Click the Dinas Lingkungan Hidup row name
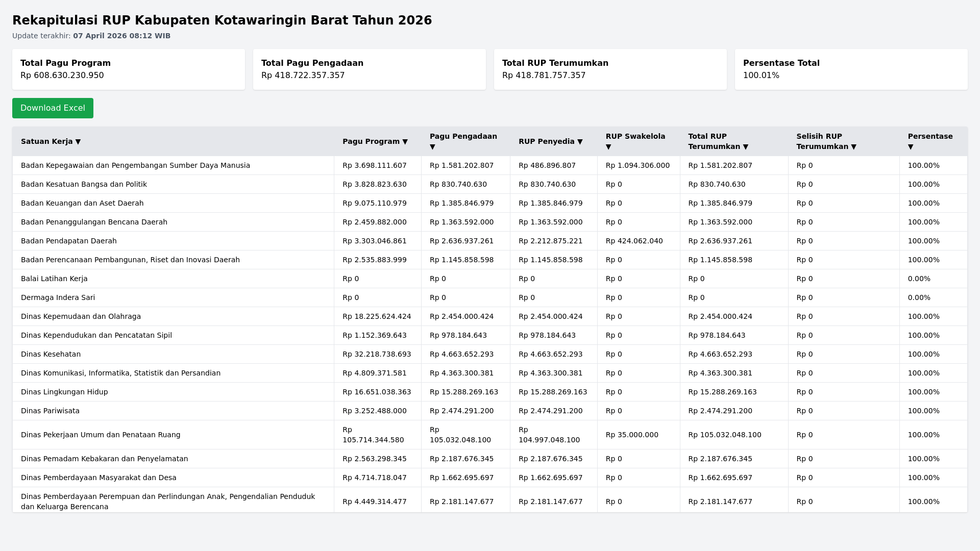The width and height of the screenshot is (980, 551). 64,392
